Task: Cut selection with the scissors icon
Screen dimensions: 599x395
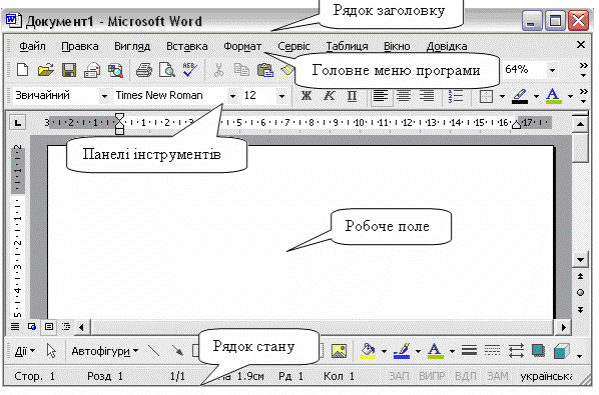Action: click(218, 70)
